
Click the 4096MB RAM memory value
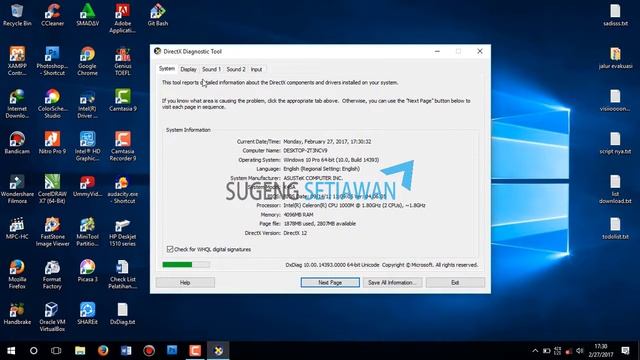[298, 215]
